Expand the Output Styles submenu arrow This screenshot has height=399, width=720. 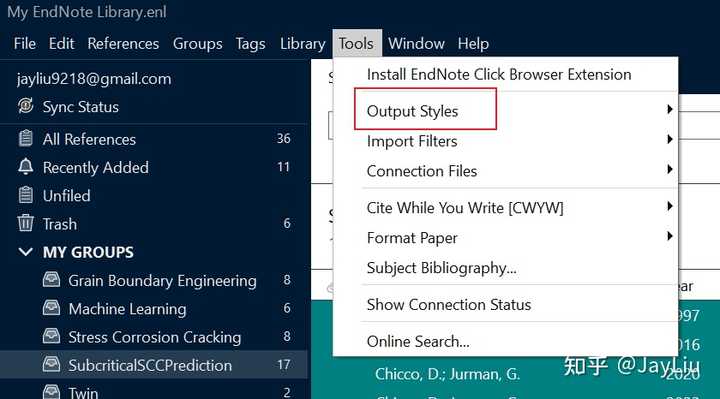click(669, 109)
